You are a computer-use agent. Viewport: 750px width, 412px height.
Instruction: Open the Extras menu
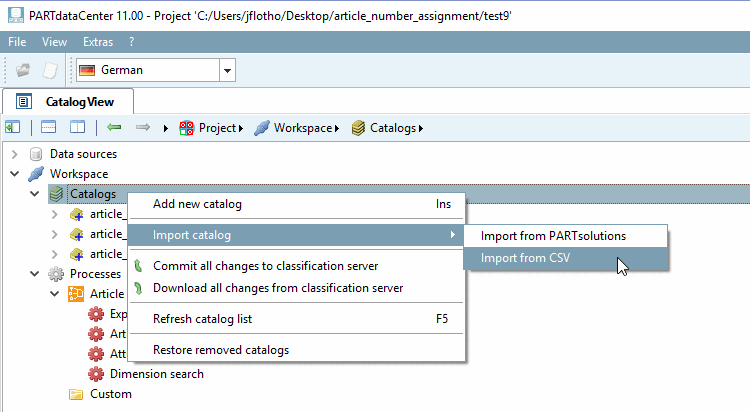98,42
